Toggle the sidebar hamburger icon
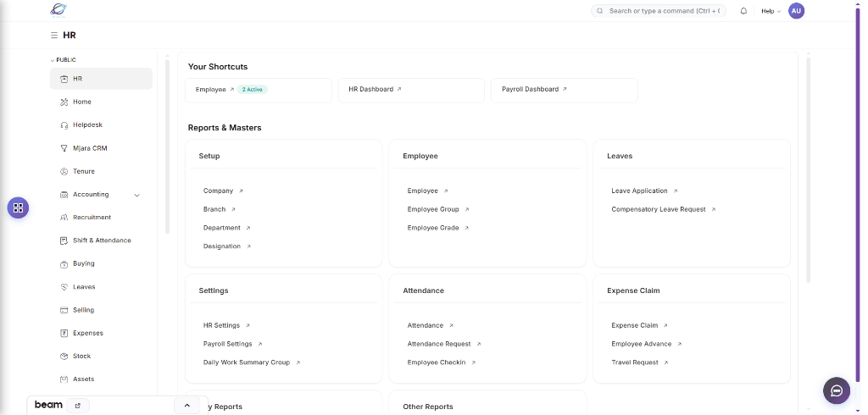 coord(54,36)
